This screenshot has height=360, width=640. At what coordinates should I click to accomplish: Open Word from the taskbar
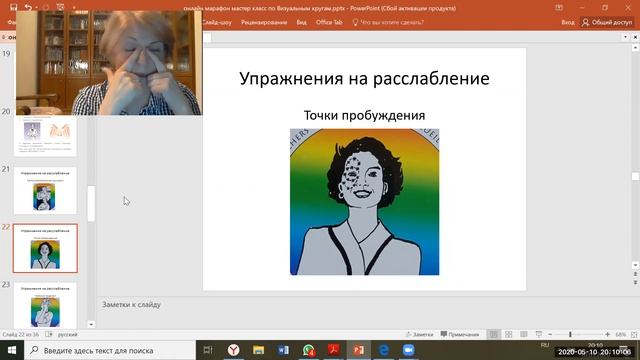point(283,350)
